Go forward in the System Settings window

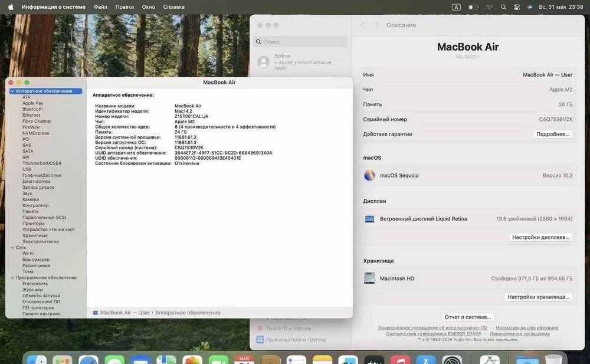(376, 25)
